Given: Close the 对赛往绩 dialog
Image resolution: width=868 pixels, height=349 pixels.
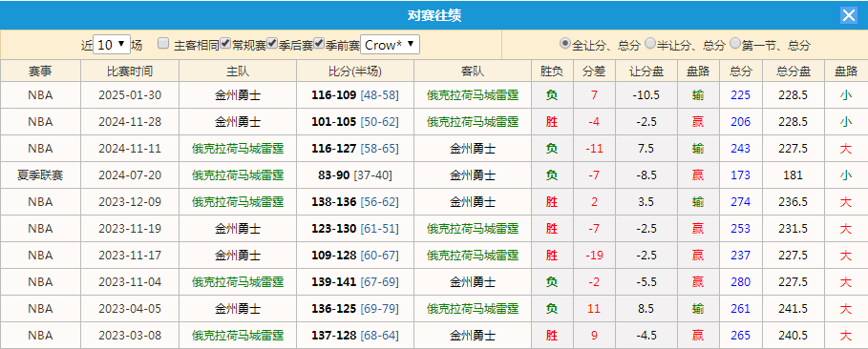Looking at the screenshot, I should point(849,15).
